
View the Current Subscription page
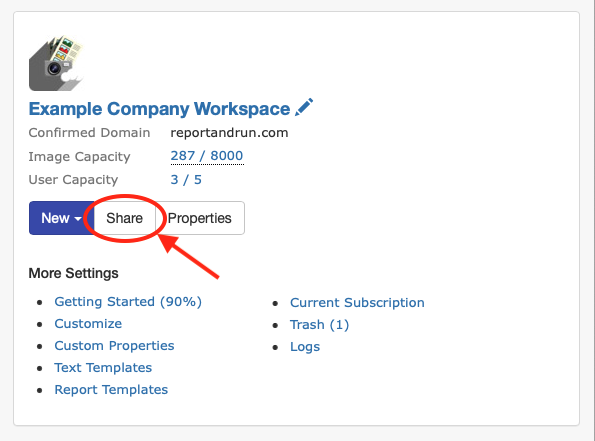[x=357, y=302]
